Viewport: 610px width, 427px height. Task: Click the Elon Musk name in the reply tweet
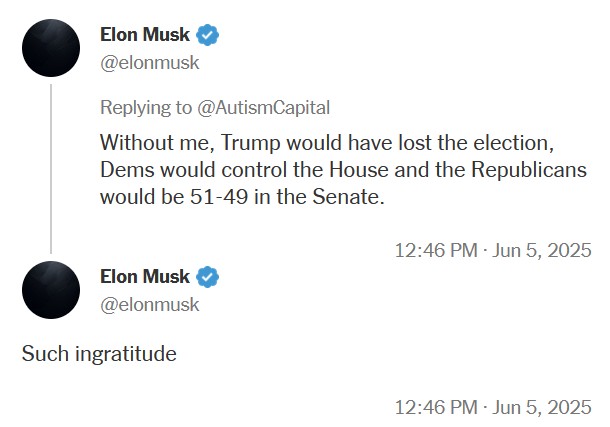(144, 277)
